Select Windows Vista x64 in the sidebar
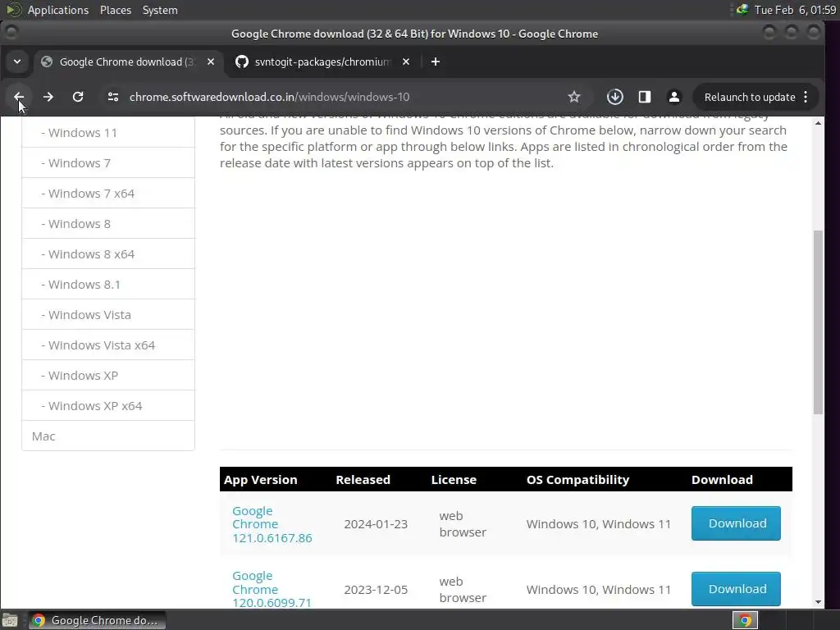This screenshot has width=840, height=630. click(x=108, y=345)
